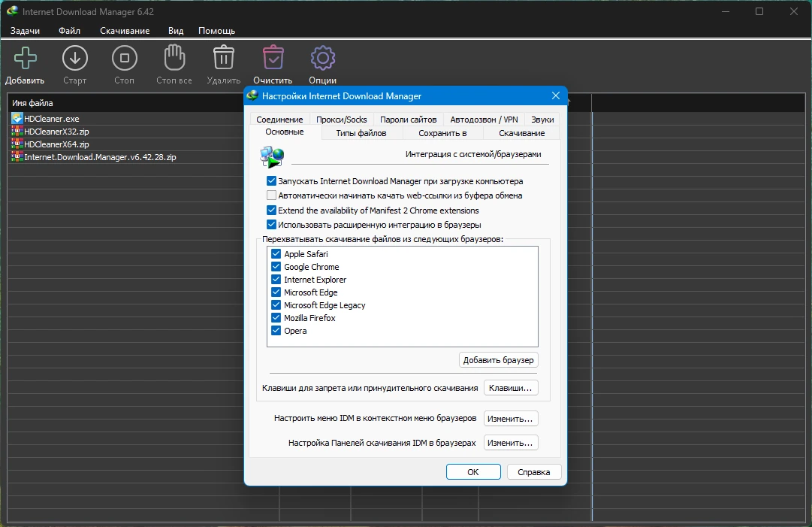812x527 pixels.
Task: Open the Файл menu
Action: click(x=69, y=31)
